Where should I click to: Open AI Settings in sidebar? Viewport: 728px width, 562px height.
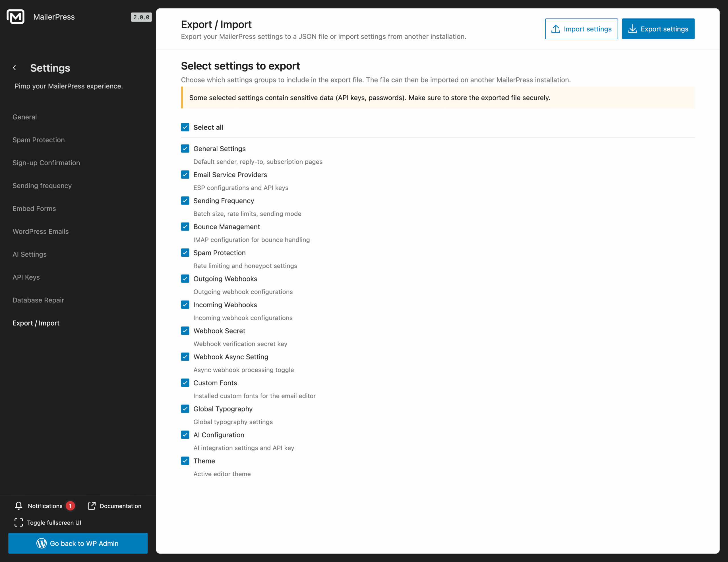click(x=30, y=254)
